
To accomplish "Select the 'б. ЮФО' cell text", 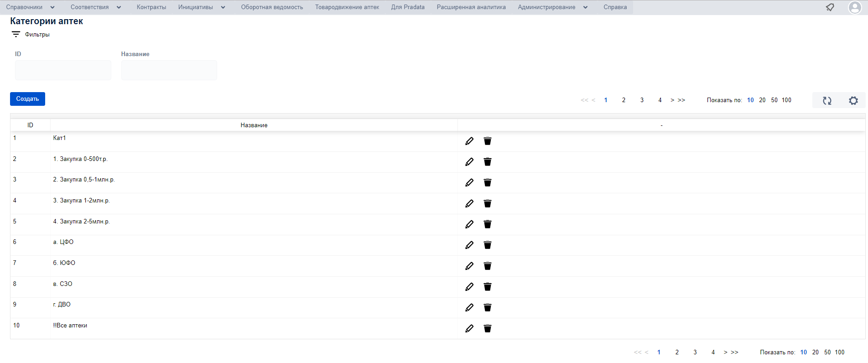I will click(64, 263).
